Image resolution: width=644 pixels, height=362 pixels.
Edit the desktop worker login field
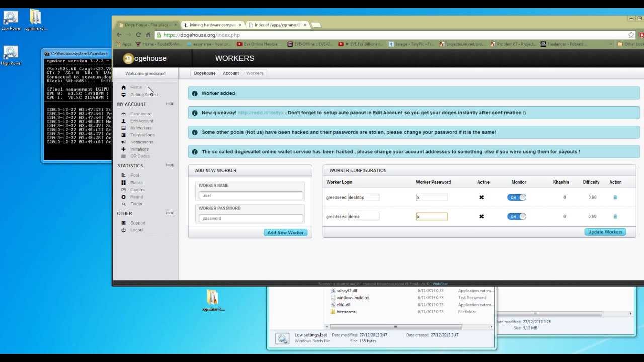click(x=363, y=197)
